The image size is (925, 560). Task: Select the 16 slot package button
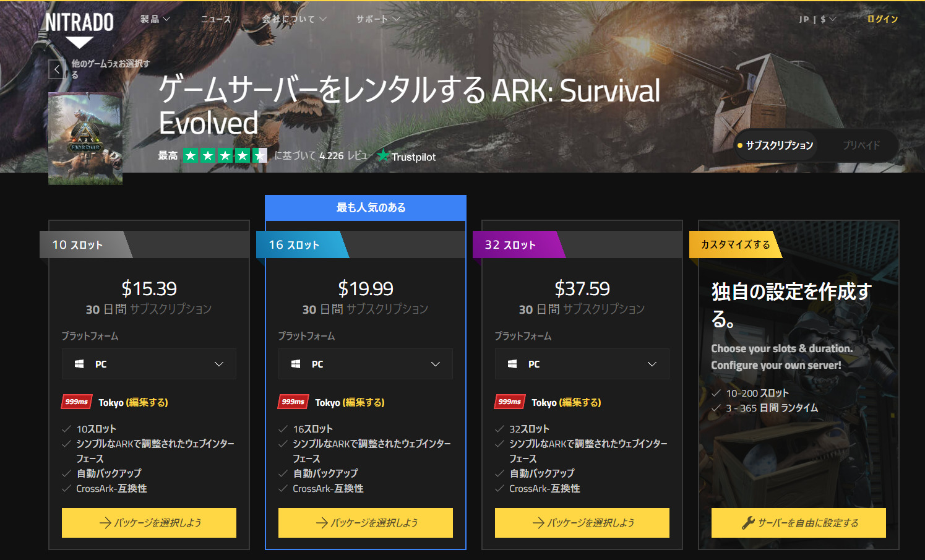pos(365,523)
